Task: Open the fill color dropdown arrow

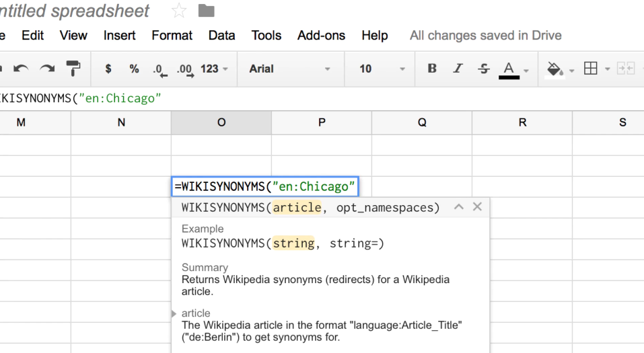Action: tap(571, 71)
